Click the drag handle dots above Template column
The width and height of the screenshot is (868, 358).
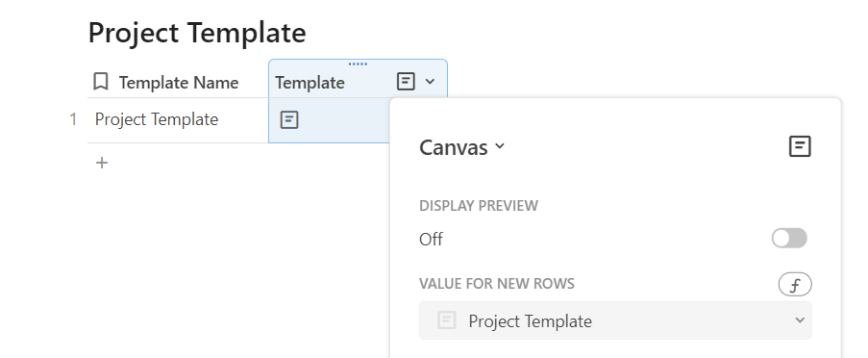358,64
